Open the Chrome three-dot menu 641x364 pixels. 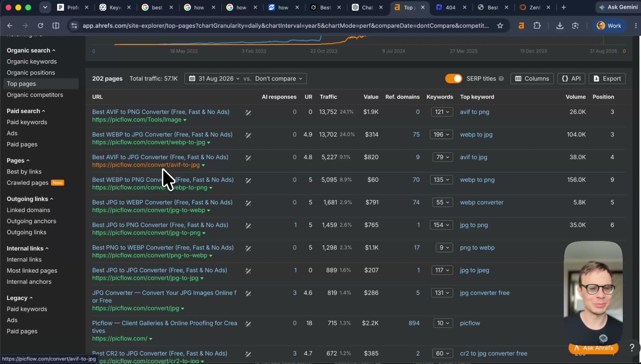tap(636, 26)
